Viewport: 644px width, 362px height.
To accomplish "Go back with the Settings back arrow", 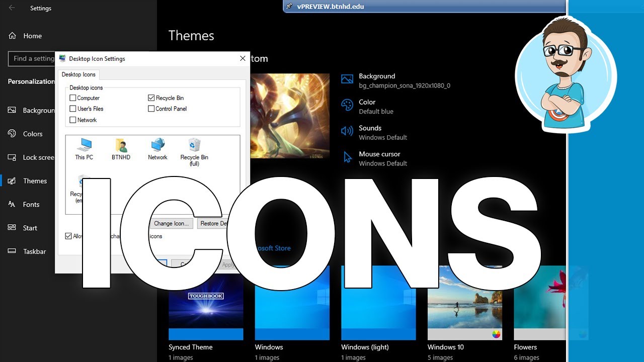I will click(x=12, y=8).
